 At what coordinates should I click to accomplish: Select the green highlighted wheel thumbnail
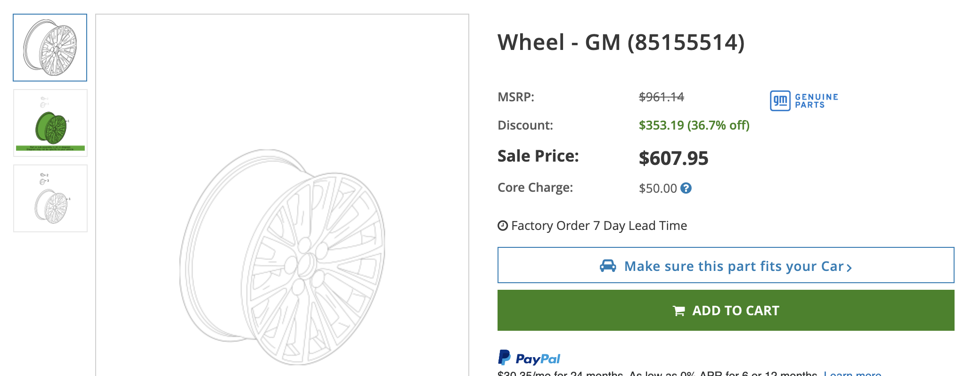pyautogui.click(x=50, y=123)
